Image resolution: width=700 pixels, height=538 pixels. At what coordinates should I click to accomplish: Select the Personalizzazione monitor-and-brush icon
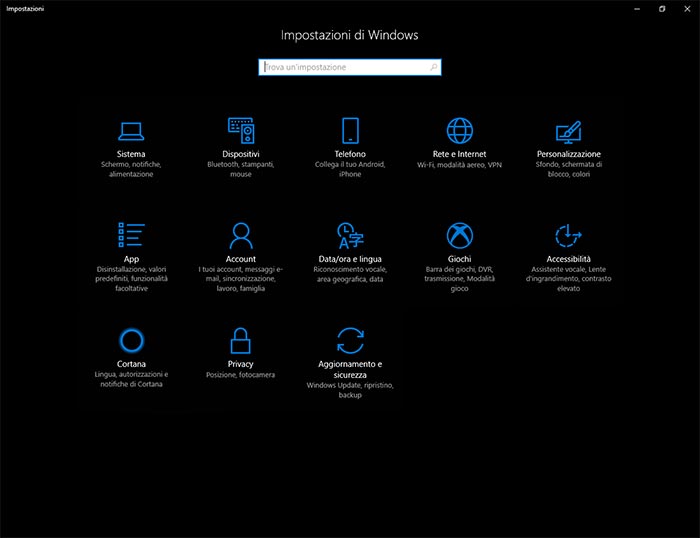click(568, 131)
